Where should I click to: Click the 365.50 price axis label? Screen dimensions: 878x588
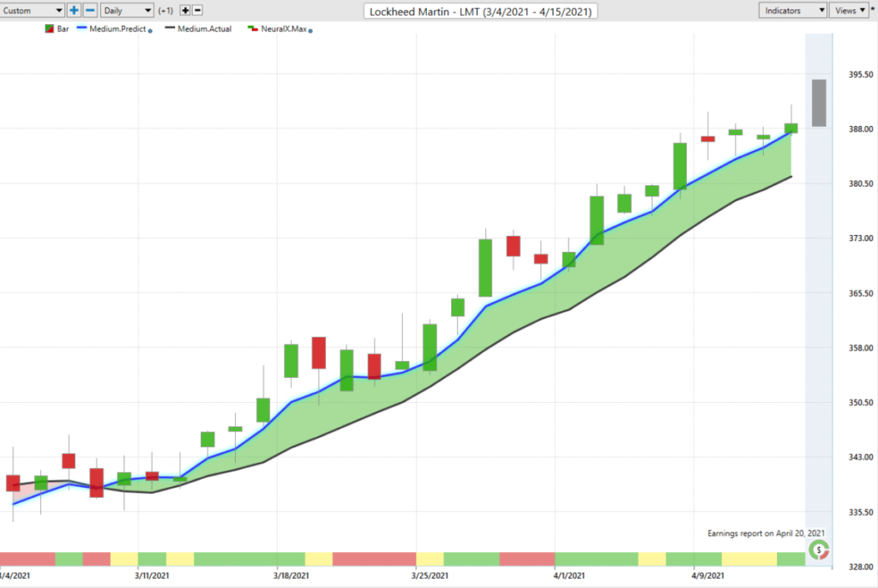tap(861, 293)
